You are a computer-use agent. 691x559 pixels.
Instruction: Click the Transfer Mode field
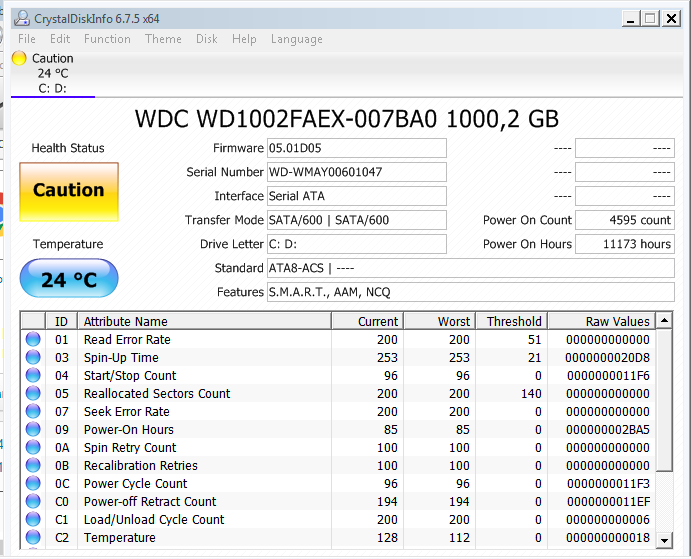pos(357,220)
